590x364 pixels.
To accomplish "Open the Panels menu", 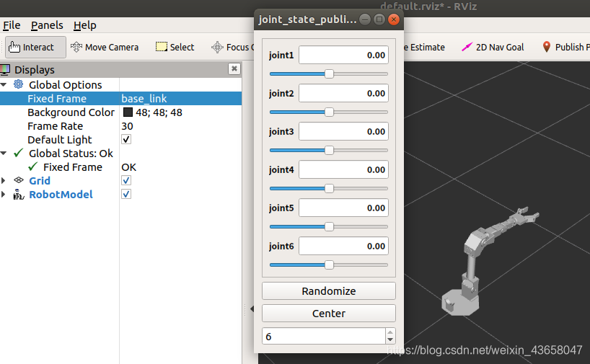I will point(47,25).
